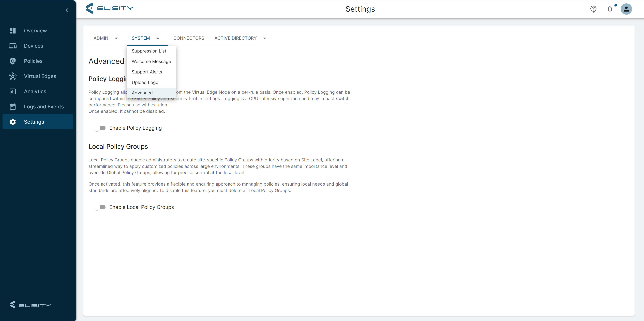
Task: Click the Upload Logo menu entry
Action: coord(145,82)
